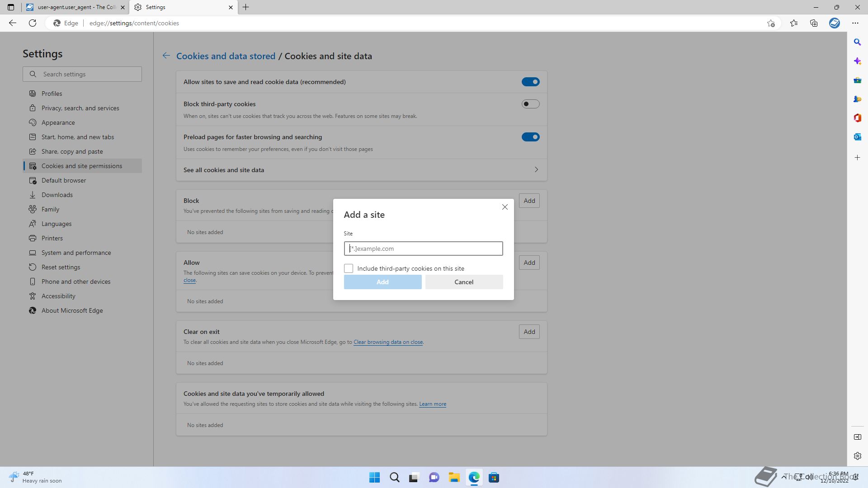Image resolution: width=868 pixels, height=488 pixels.
Task: Open Downloads settings section
Action: click(82, 195)
